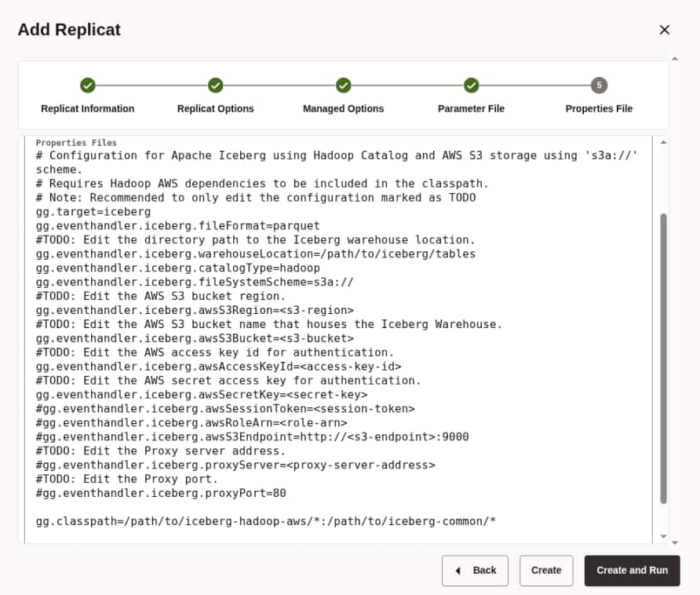
Task: Click the awsSecretKey=<secret-key> line
Action: pyautogui.click(x=202, y=394)
